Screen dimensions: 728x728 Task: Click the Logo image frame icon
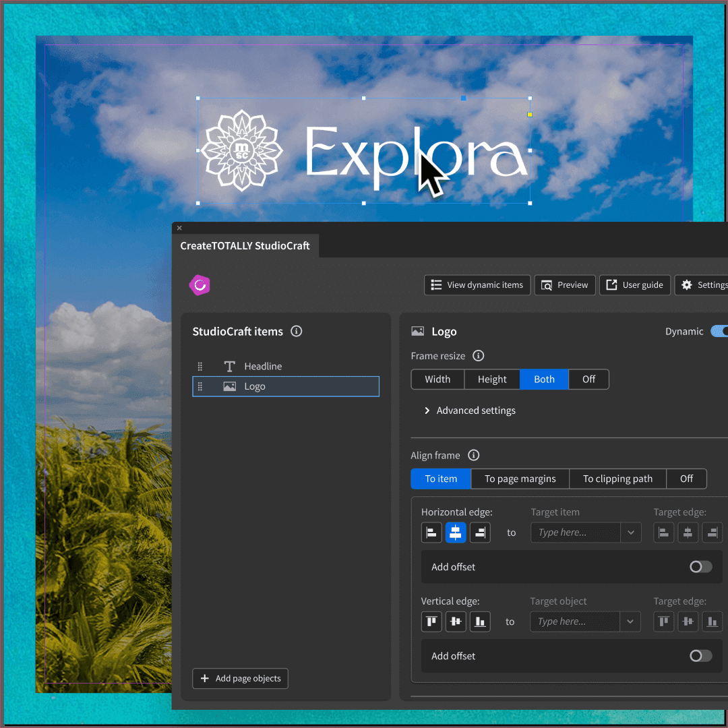[417, 331]
